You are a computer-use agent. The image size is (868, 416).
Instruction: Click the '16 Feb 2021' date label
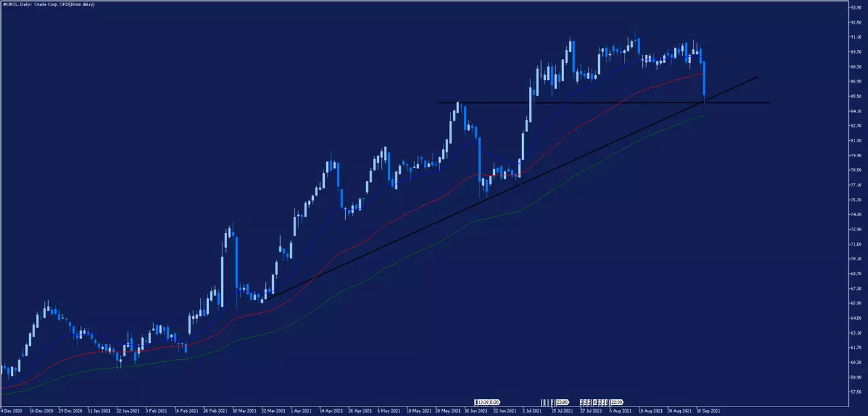tap(186, 411)
